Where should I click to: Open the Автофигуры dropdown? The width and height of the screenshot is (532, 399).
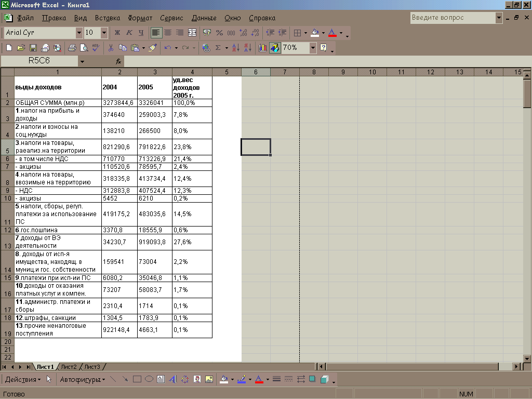click(x=83, y=380)
